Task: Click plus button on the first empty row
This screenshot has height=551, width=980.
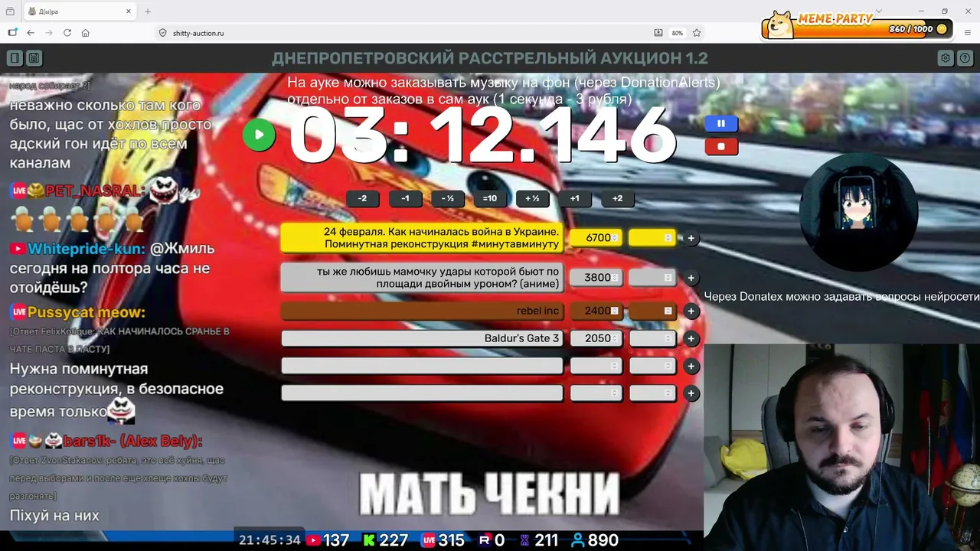Action: 691,366
